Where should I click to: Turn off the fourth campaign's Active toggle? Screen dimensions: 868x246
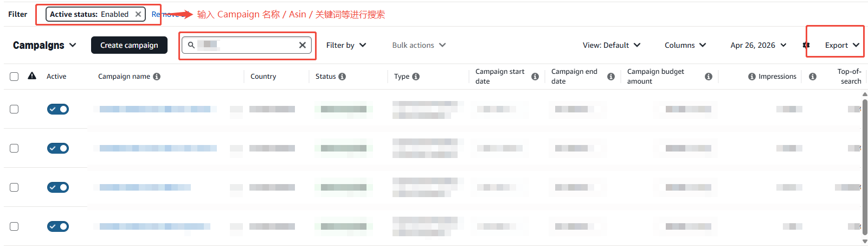tap(58, 226)
